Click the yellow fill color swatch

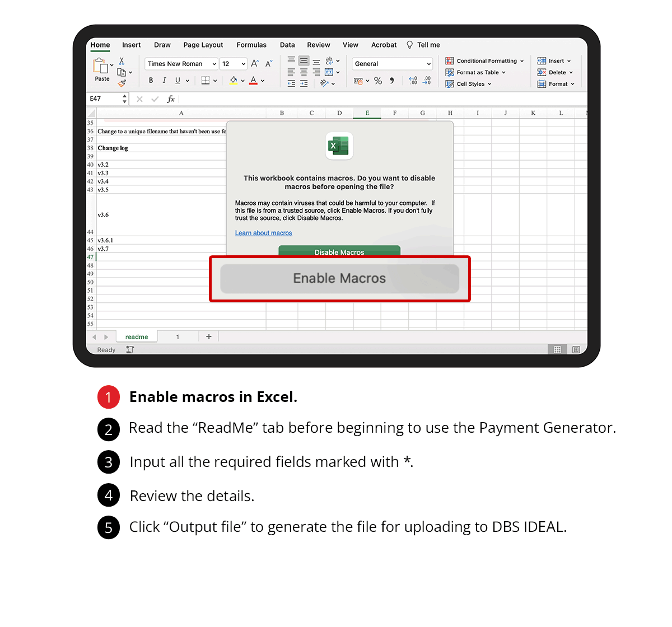[x=234, y=81]
